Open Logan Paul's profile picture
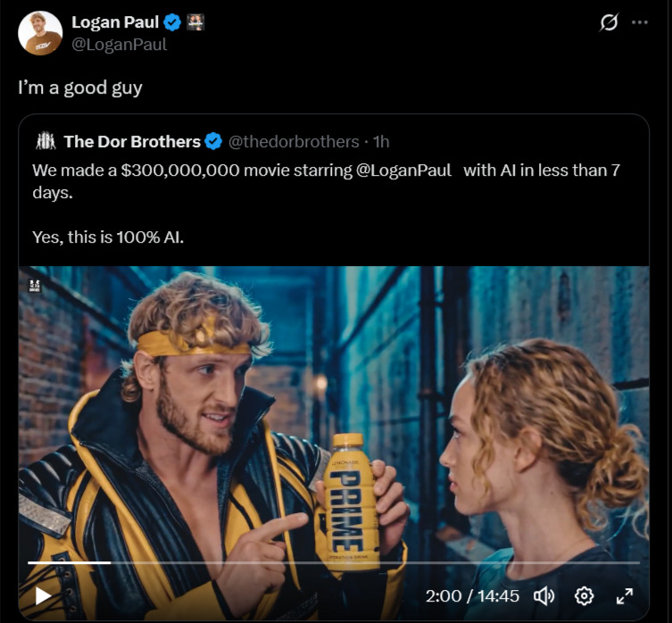 (40, 33)
